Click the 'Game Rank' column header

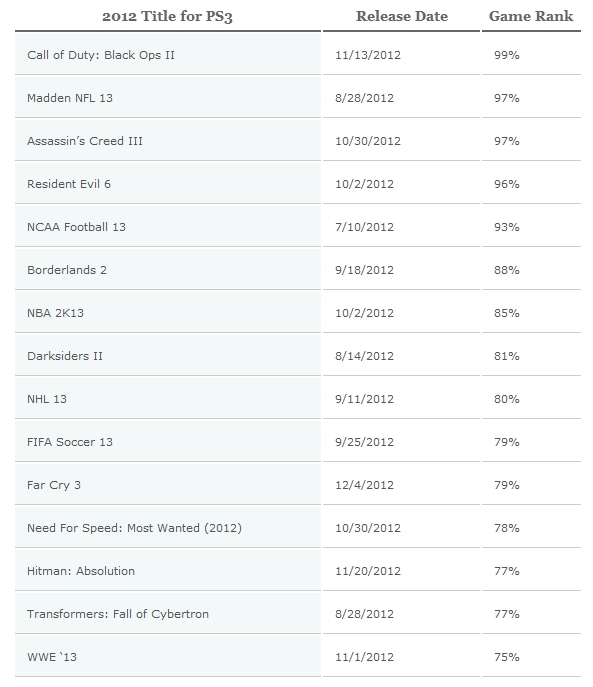(531, 16)
